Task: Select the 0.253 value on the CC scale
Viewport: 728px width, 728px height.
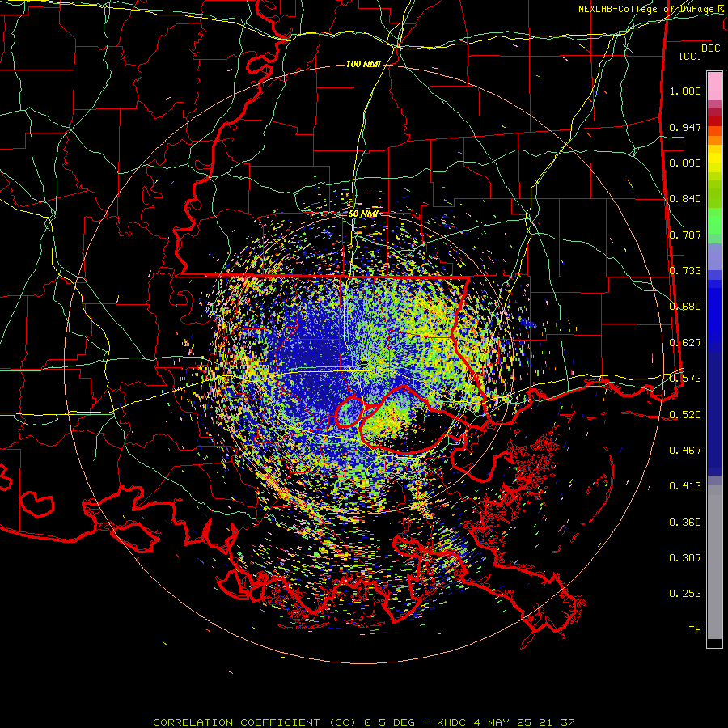Action: 685,594
